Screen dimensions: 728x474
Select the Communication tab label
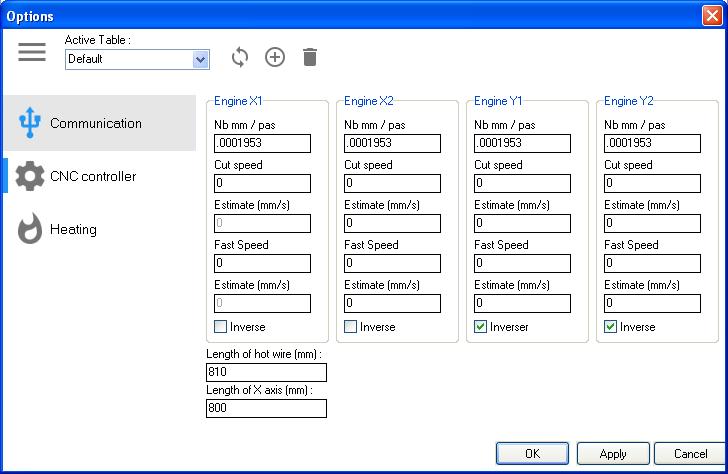point(96,123)
